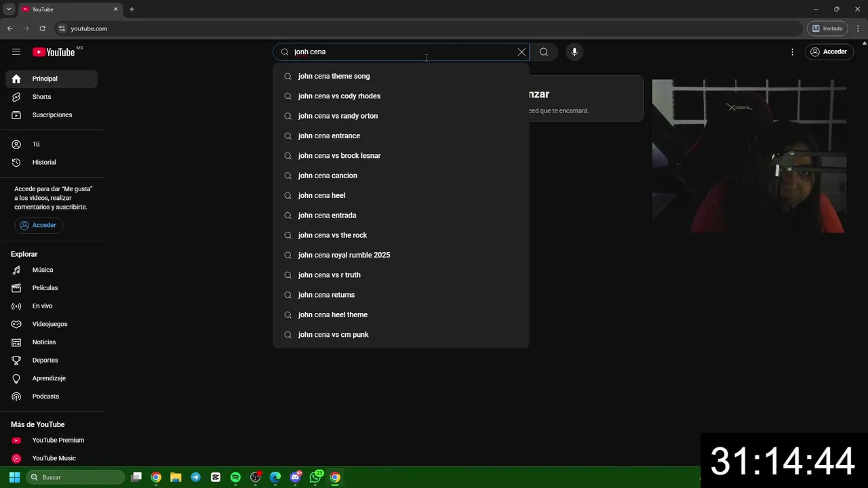Select suggestion 'john cena cancion'

(401, 176)
